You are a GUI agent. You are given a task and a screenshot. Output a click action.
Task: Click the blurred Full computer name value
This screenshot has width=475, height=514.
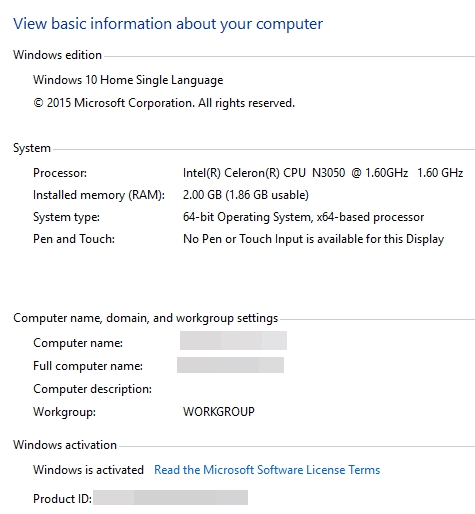click(x=230, y=365)
